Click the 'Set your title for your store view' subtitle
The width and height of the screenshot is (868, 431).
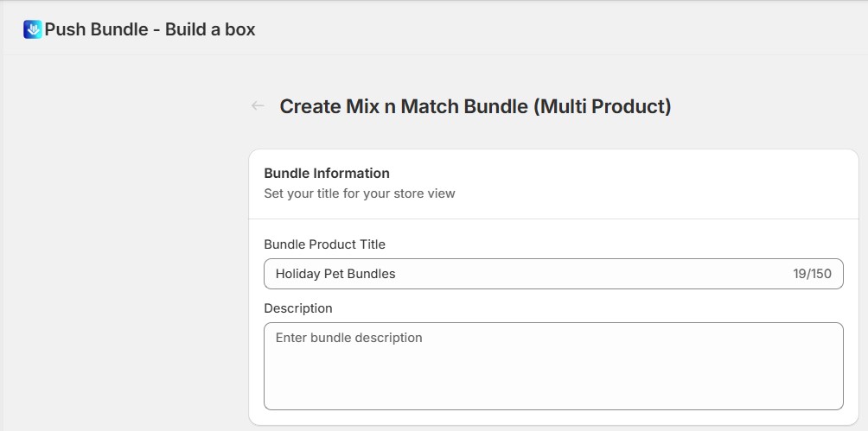click(359, 193)
